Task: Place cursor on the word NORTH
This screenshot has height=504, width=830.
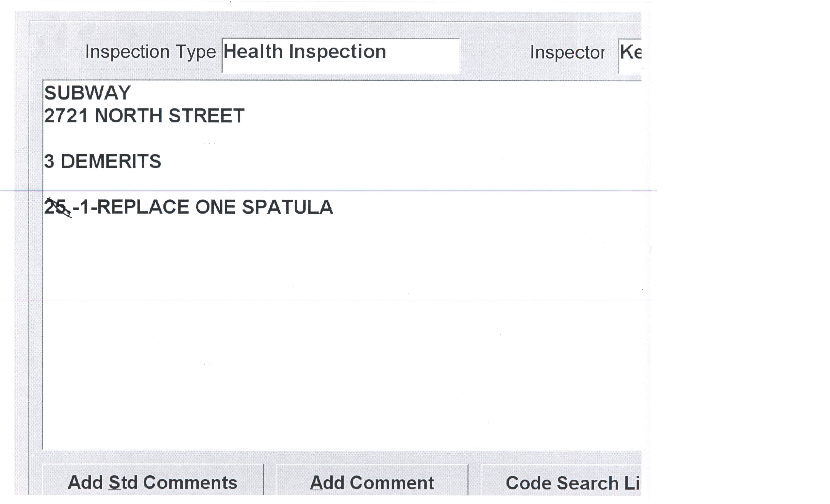Action: (x=128, y=116)
